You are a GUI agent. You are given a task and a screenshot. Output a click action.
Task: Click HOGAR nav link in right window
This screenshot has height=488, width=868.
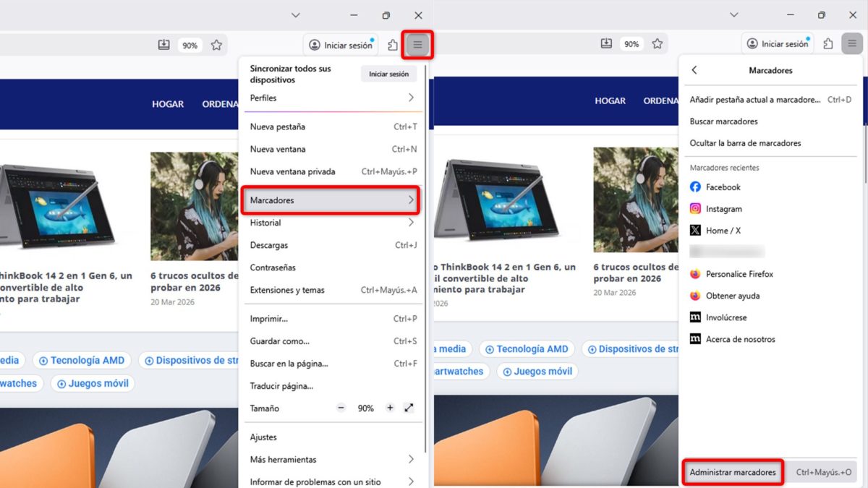pos(610,100)
